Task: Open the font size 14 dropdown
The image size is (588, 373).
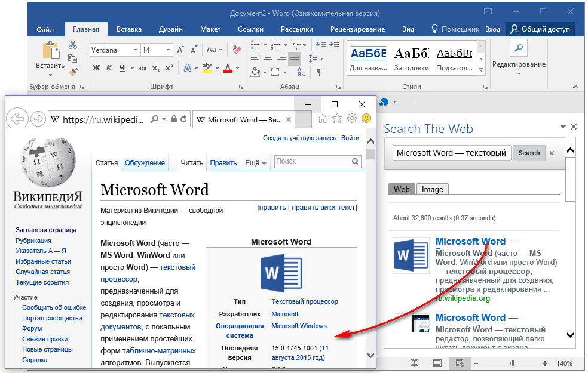Action: point(169,50)
